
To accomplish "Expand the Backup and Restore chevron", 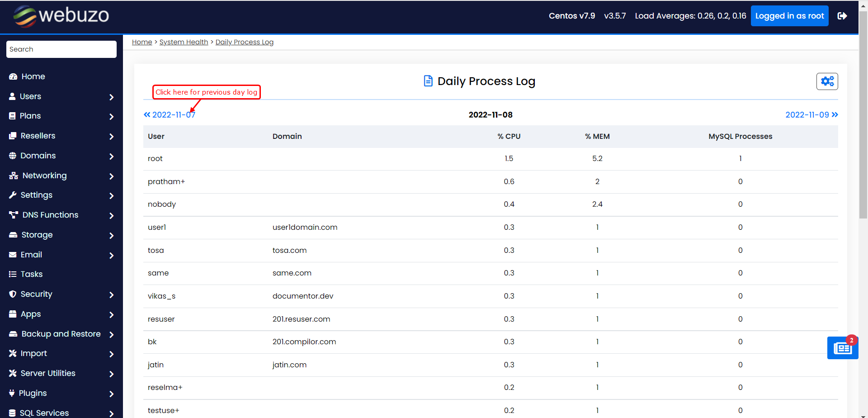I will pyautogui.click(x=111, y=334).
